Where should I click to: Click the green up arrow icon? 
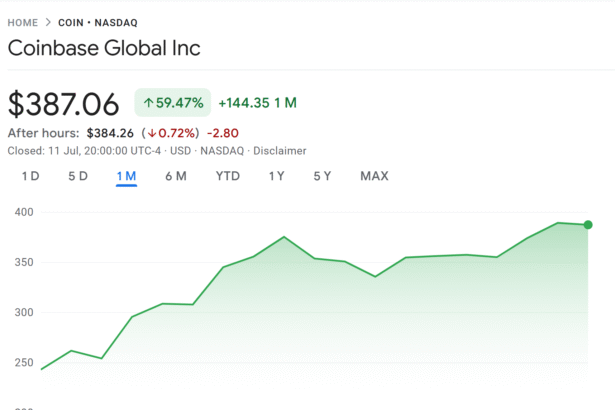[x=148, y=102]
